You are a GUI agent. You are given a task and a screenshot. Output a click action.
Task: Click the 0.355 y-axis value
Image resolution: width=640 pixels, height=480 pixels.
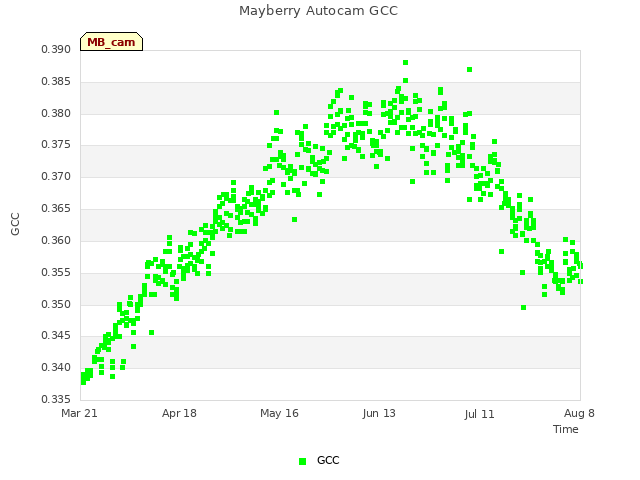[56, 272]
